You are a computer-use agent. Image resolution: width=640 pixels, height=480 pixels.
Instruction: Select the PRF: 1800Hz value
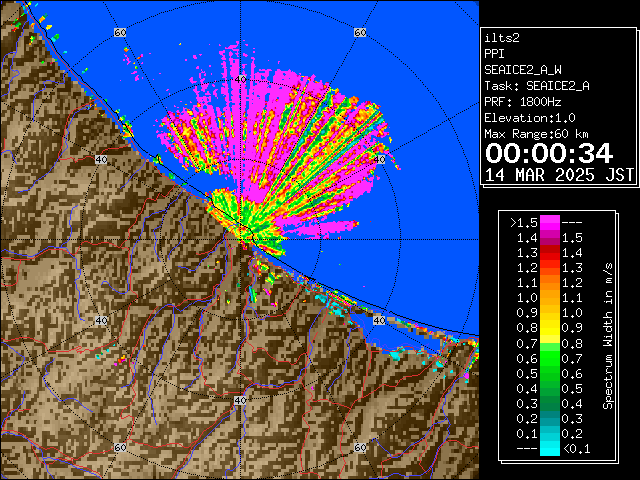(522, 102)
